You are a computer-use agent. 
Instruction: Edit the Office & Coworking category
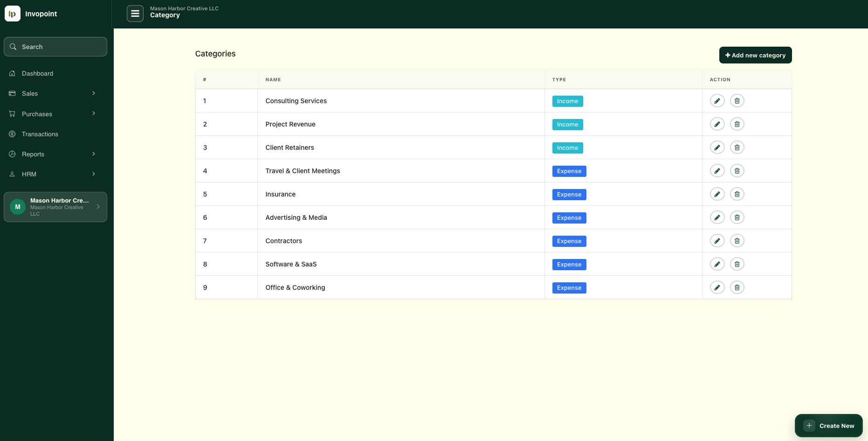click(717, 287)
